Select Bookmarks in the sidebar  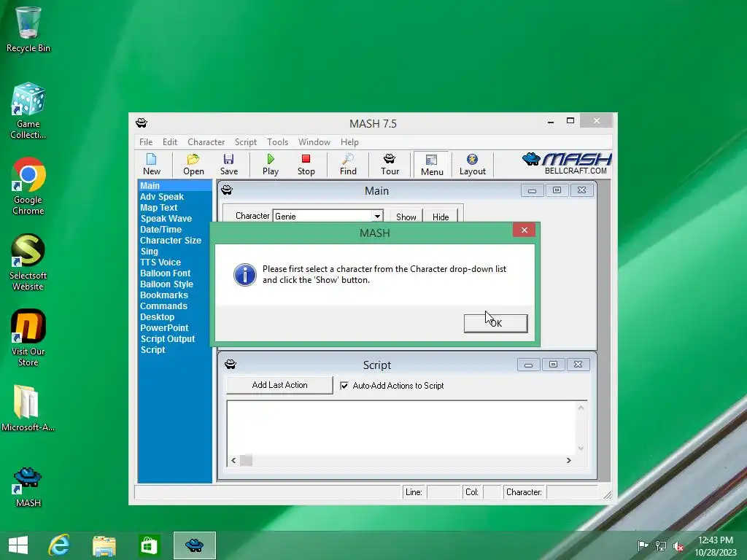pyautogui.click(x=164, y=295)
